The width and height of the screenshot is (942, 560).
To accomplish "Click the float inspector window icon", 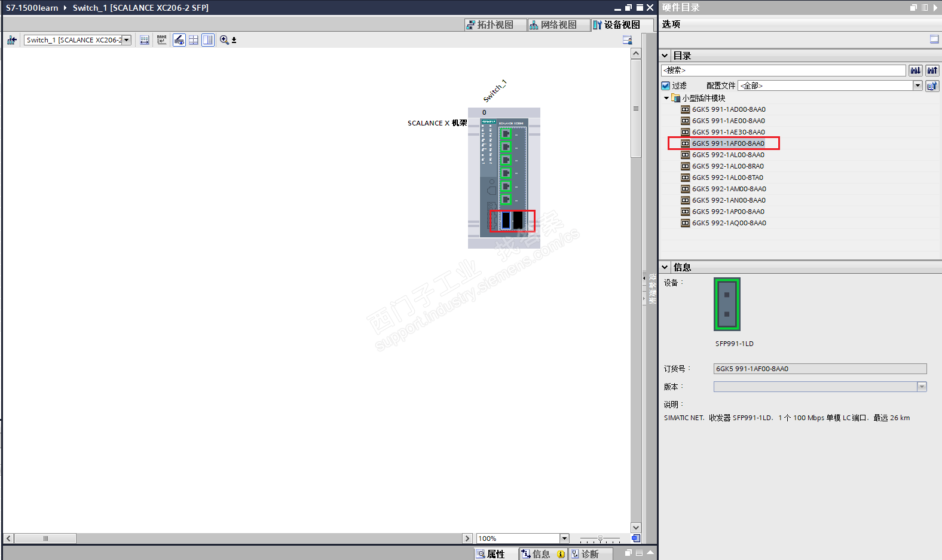I will (628, 553).
